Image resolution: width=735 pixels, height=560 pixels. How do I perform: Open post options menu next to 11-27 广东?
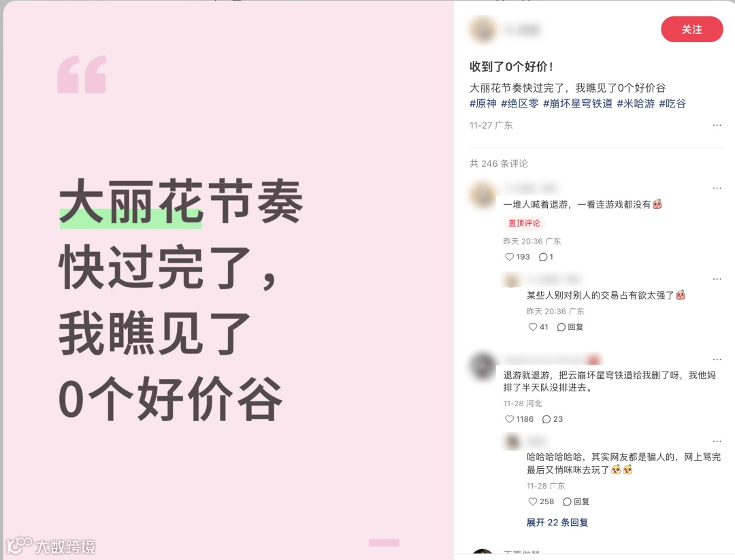tap(717, 125)
